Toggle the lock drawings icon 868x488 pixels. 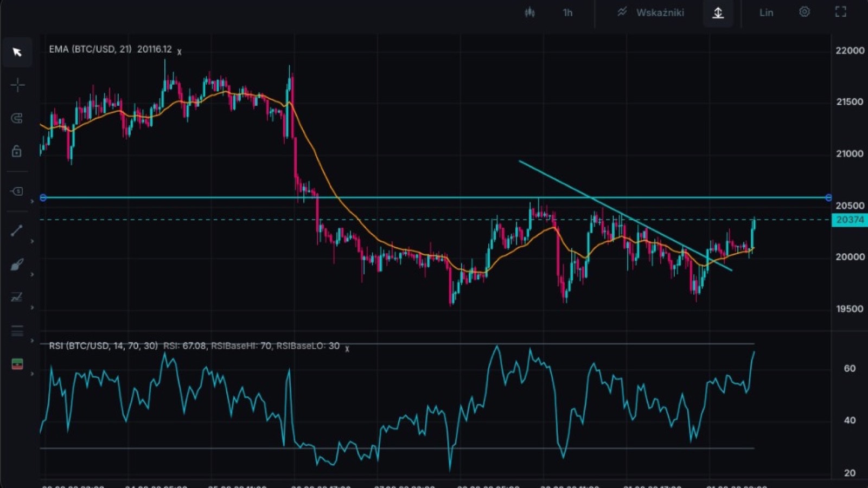(x=17, y=151)
